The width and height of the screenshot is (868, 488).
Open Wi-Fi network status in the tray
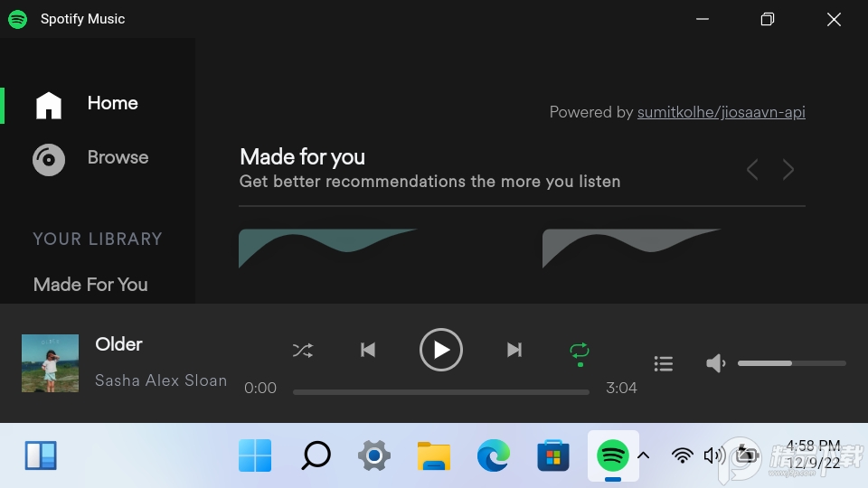click(x=682, y=455)
